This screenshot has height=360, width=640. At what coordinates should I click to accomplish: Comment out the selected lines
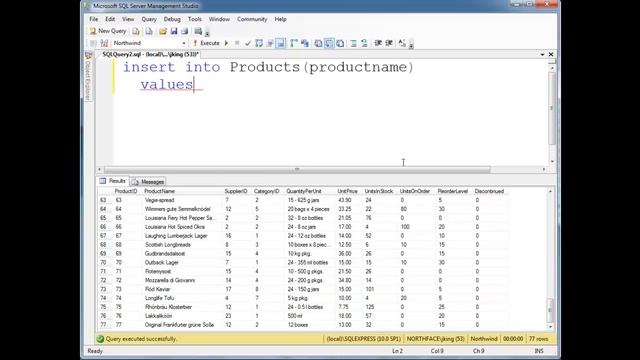[353, 43]
